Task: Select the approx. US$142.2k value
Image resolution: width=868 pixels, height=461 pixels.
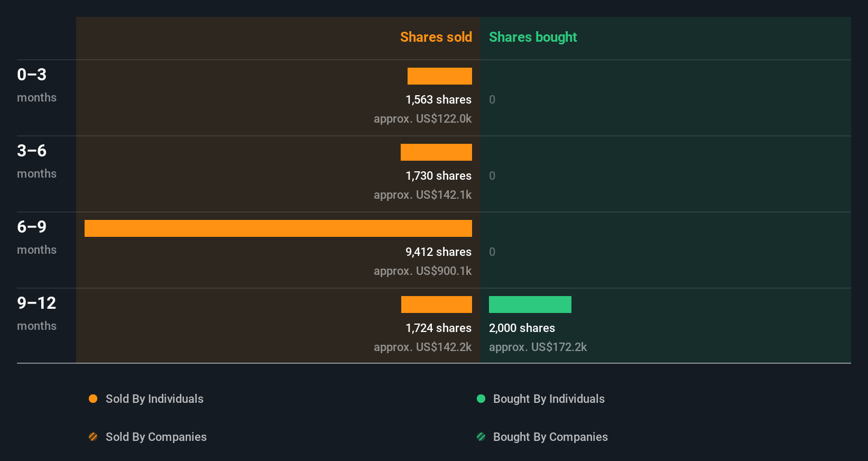Action: coord(422,347)
